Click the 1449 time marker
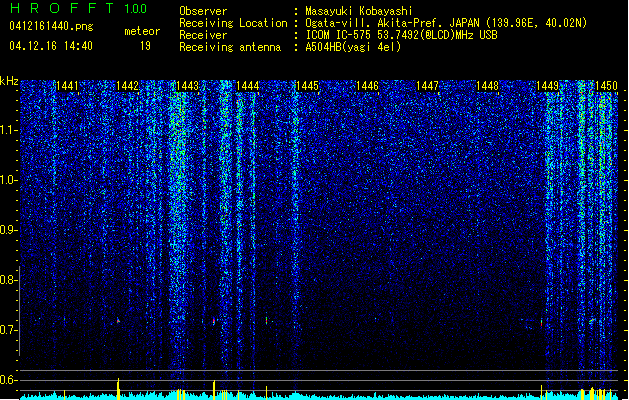This screenshot has width=629, height=400. (x=548, y=86)
